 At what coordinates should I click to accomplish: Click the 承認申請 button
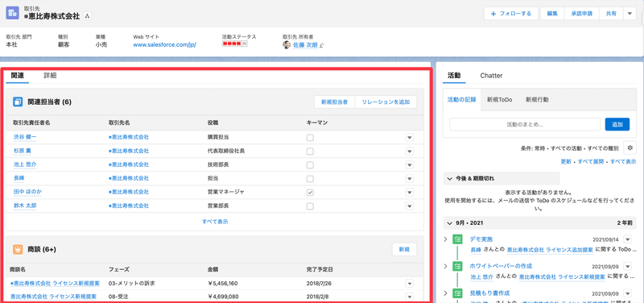(581, 14)
